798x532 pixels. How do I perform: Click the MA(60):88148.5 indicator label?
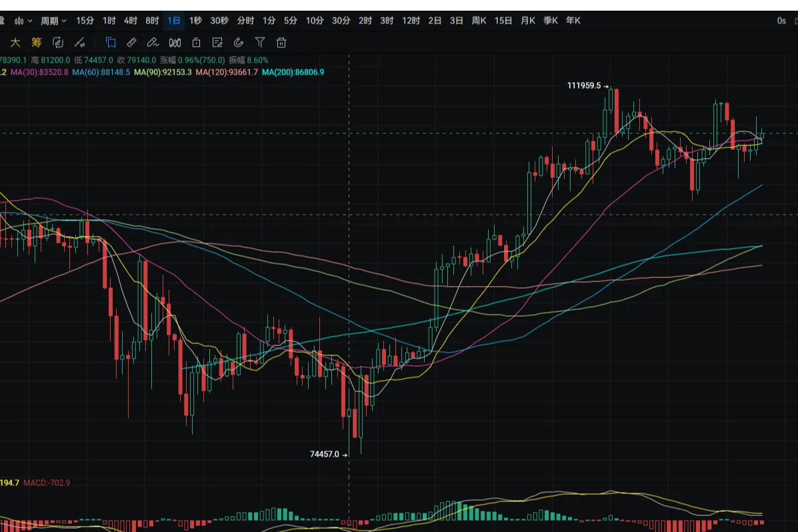pyautogui.click(x=101, y=72)
